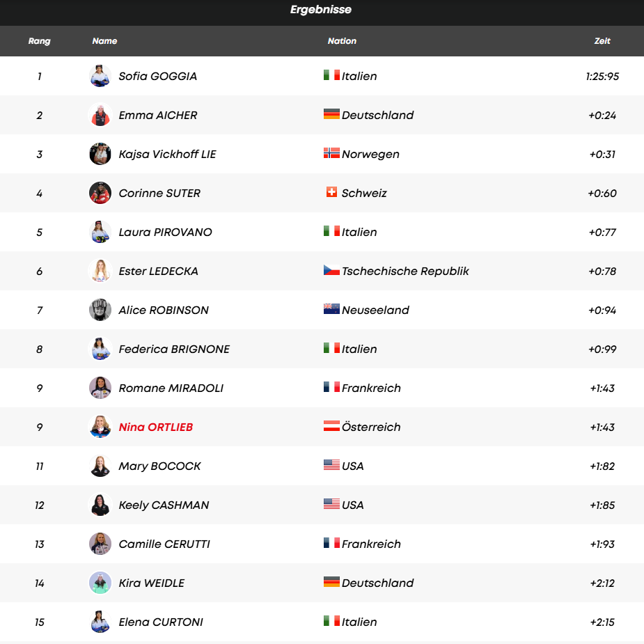The image size is (644, 644).
Task: Click Alice Robinson's grayscale avatar
Action: tap(100, 310)
